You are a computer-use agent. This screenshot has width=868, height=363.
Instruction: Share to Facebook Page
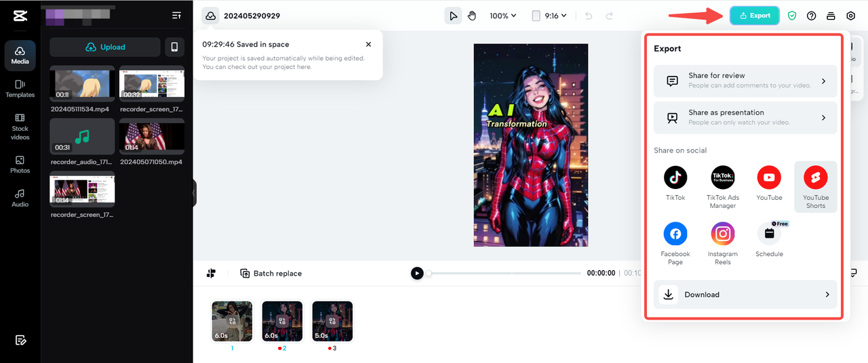pos(675,243)
